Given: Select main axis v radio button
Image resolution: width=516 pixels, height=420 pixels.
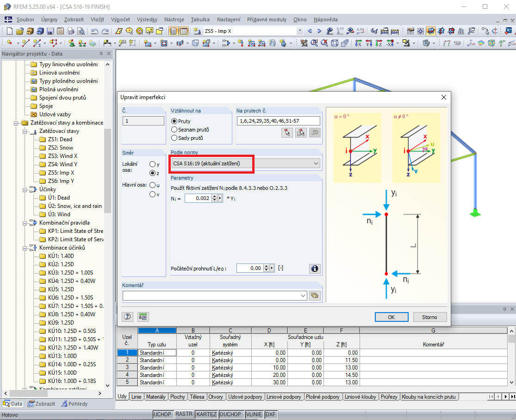Looking at the screenshot, I should tap(152, 194).
